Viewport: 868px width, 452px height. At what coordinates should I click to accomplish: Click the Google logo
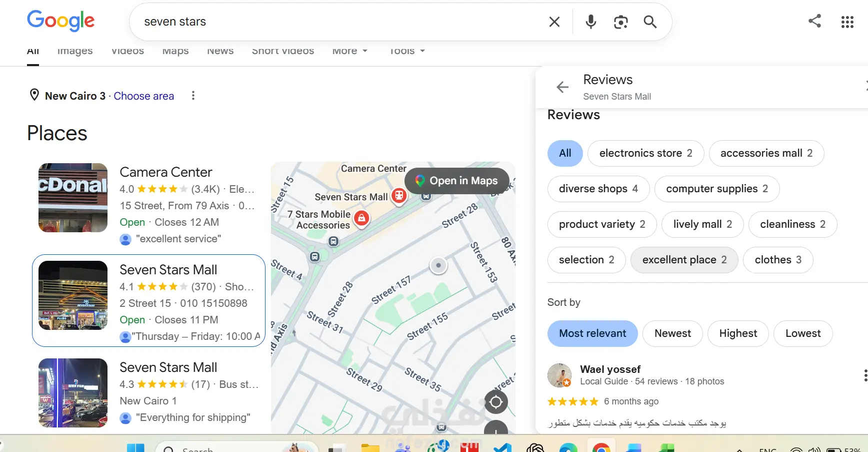60,21
